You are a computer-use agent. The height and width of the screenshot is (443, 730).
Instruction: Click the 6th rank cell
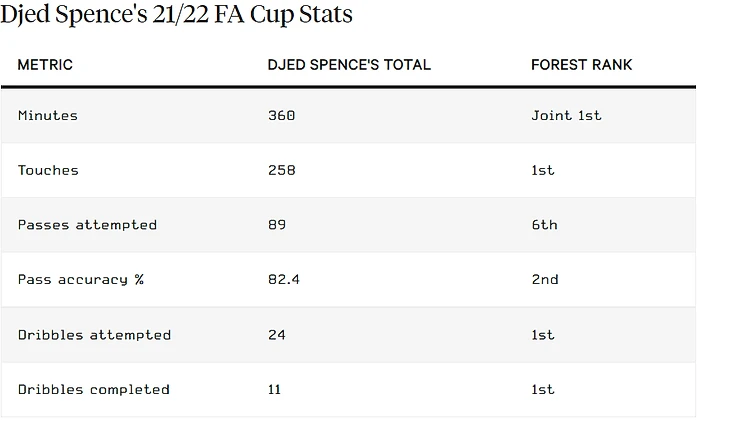(x=544, y=225)
